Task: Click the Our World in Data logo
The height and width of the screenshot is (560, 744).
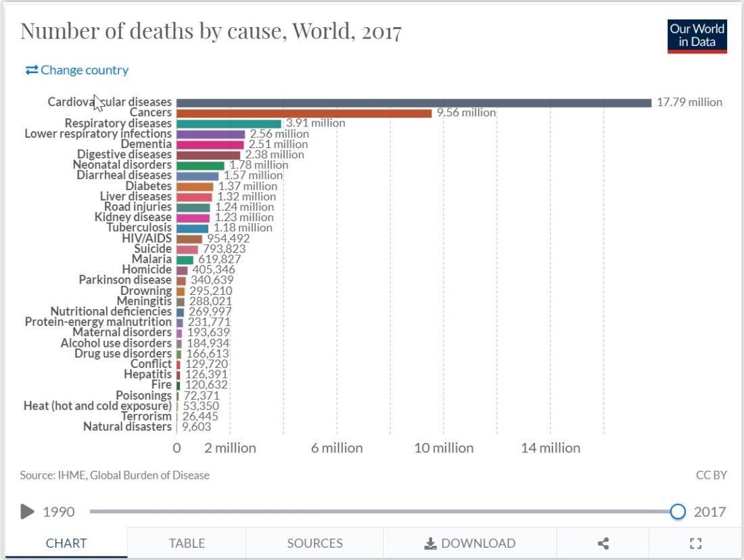Action: click(697, 37)
